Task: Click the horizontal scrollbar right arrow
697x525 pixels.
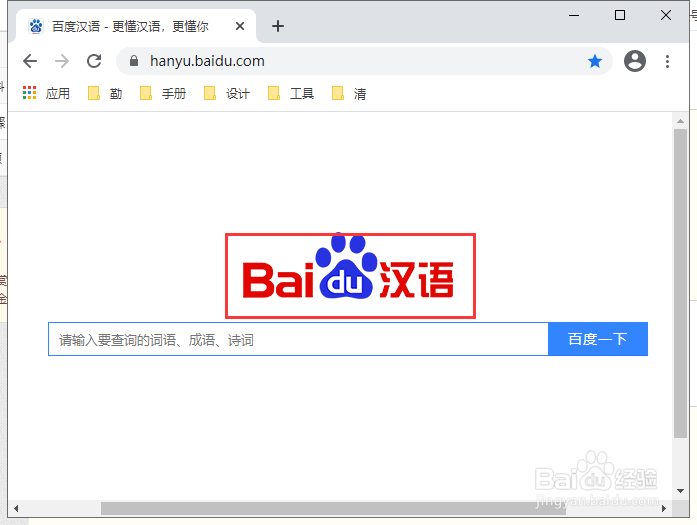Action: click(x=664, y=509)
